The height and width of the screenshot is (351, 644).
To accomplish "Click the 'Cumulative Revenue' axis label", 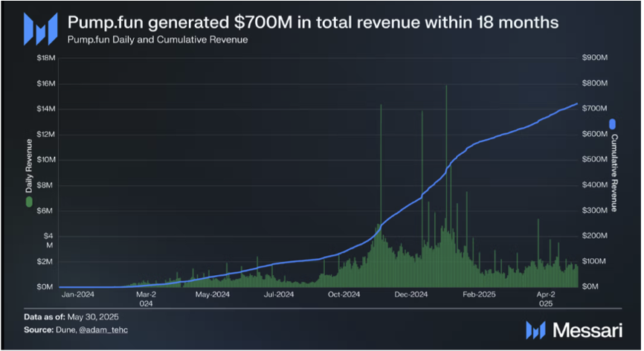I will click(614, 173).
